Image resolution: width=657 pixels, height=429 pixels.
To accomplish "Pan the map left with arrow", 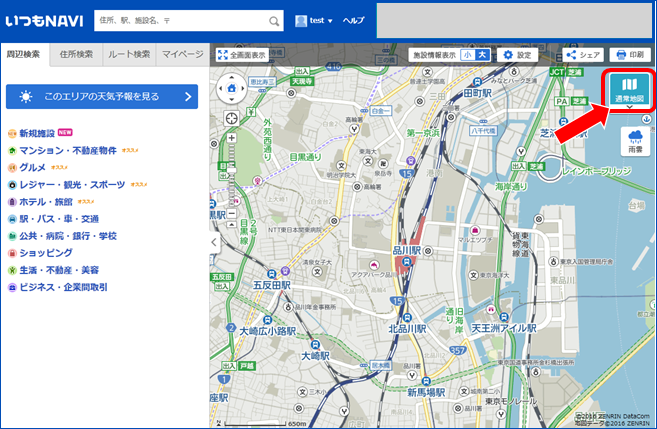I will 221,88.
